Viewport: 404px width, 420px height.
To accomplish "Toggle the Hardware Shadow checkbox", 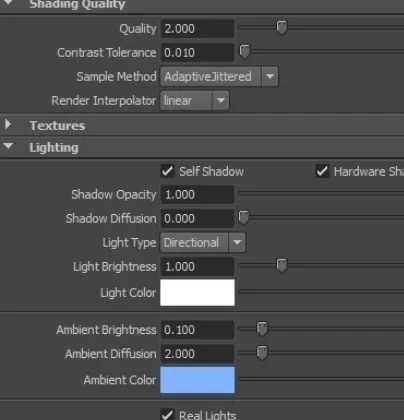I will click(x=322, y=171).
